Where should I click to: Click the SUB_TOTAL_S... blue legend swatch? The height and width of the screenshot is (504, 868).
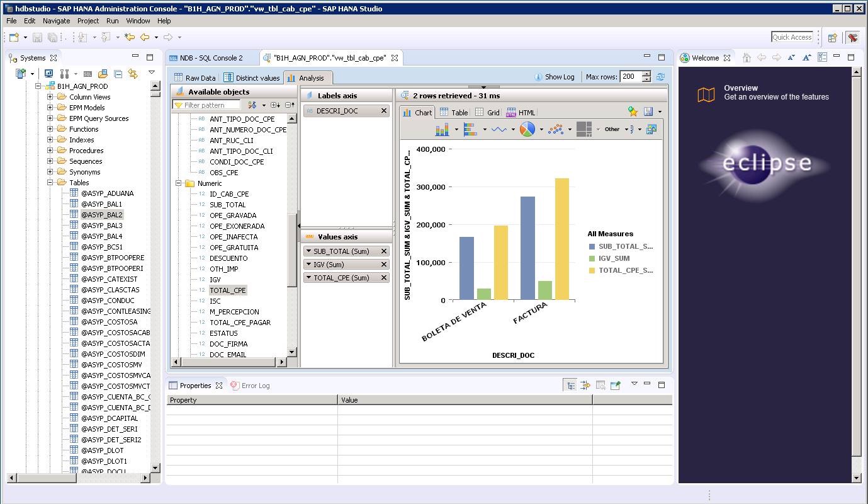[x=592, y=247]
